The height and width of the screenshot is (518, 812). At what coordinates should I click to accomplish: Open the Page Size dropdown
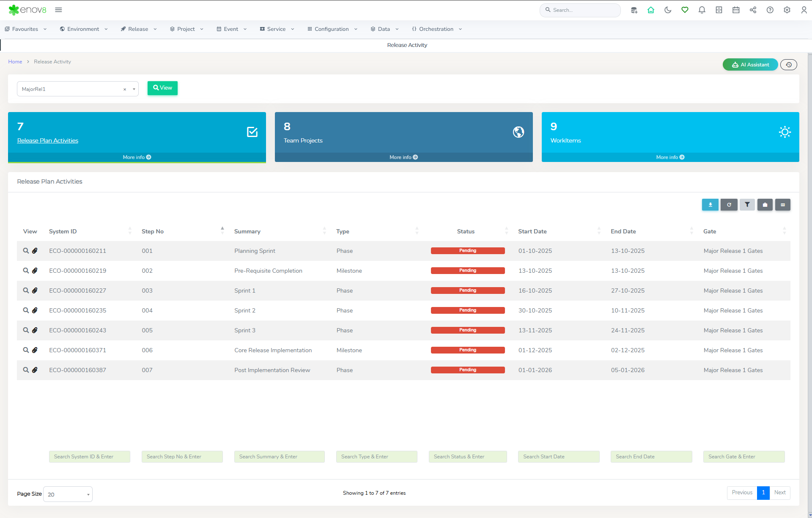[x=68, y=494]
